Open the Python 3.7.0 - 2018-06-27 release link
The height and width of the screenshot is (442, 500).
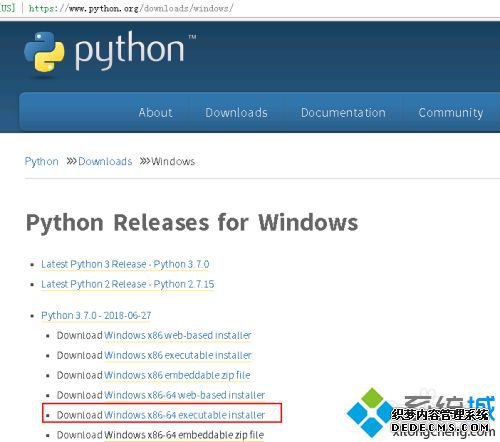click(x=96, y=315)
